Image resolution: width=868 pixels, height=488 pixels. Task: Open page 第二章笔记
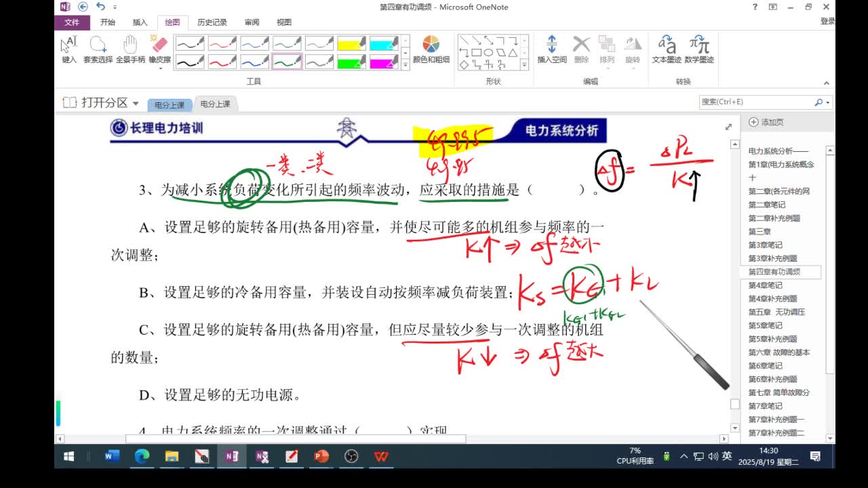[x=767, y=205]
